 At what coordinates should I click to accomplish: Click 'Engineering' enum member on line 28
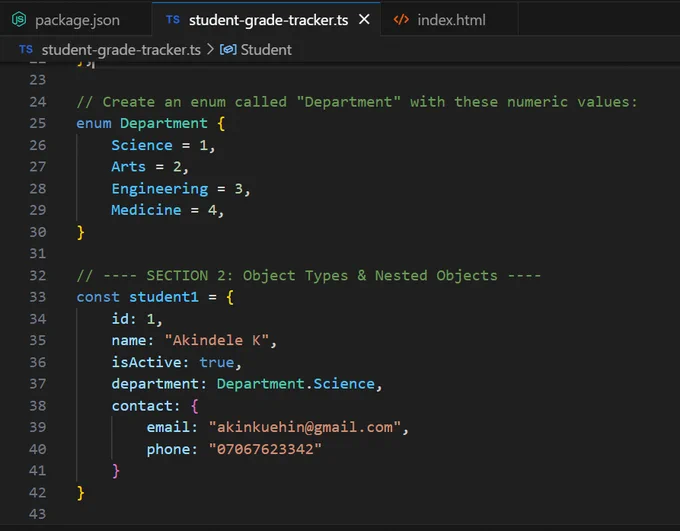click(160, 189)
